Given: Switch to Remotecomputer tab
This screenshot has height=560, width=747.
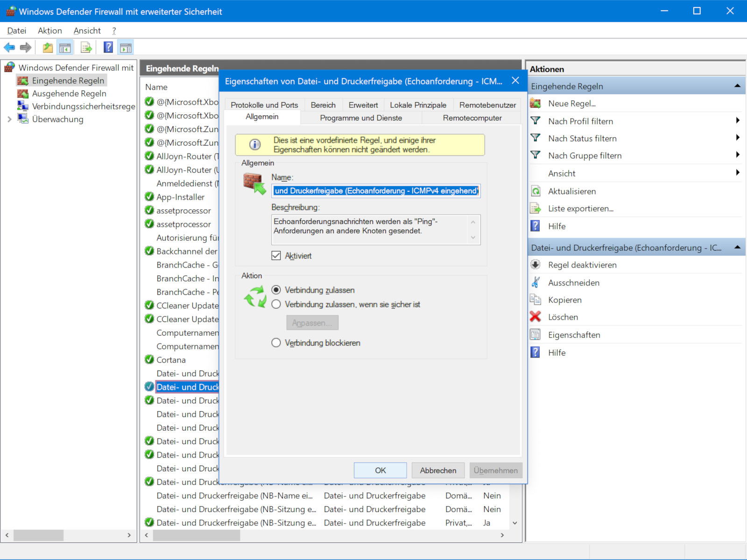Looking at the screenshot, I should (x=472, y=118).
